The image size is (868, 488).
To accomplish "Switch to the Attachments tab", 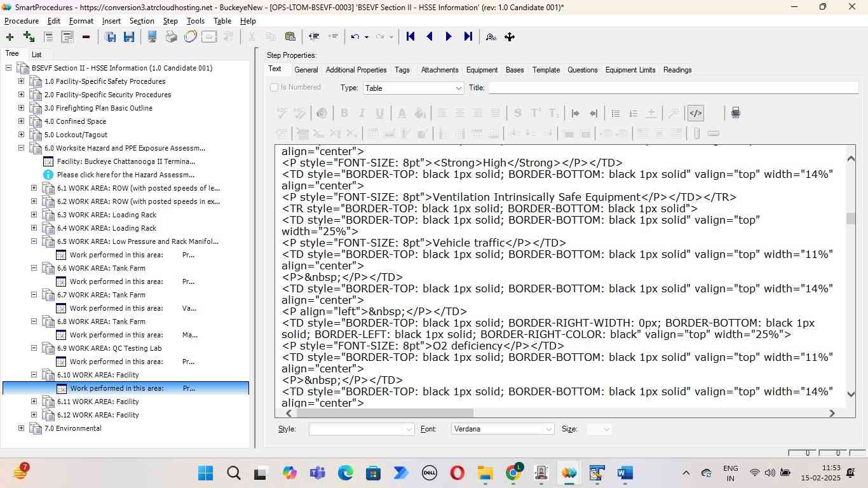I will coord(439,70).
